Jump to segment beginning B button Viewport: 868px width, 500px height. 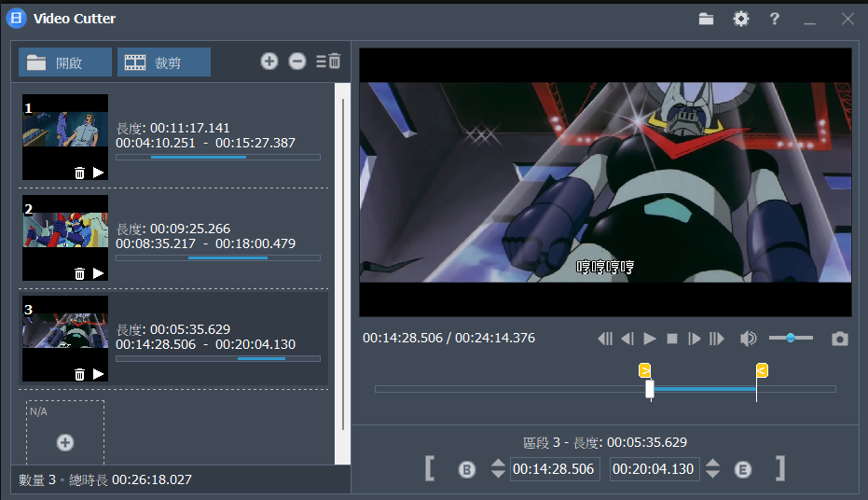click(x=467, y=469)
